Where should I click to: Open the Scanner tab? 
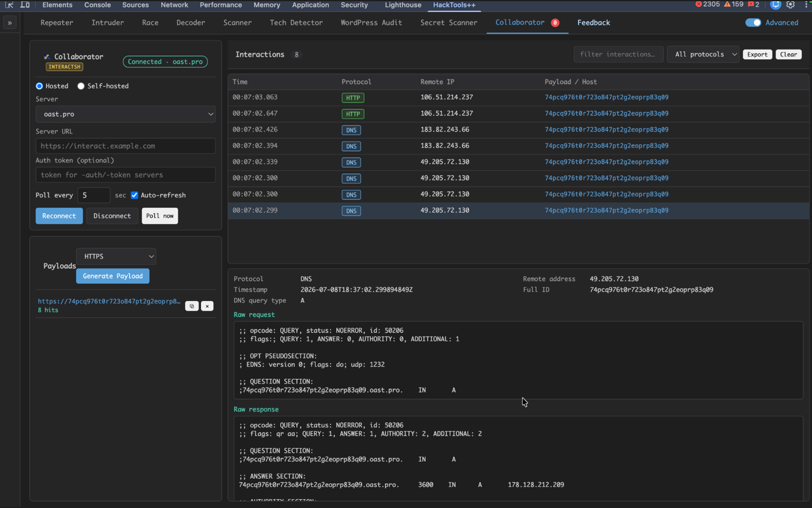click(237, 23)
